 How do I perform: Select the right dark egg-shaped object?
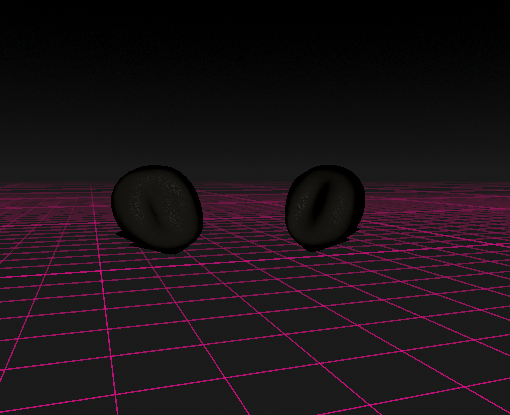click(x=325, y=208)
